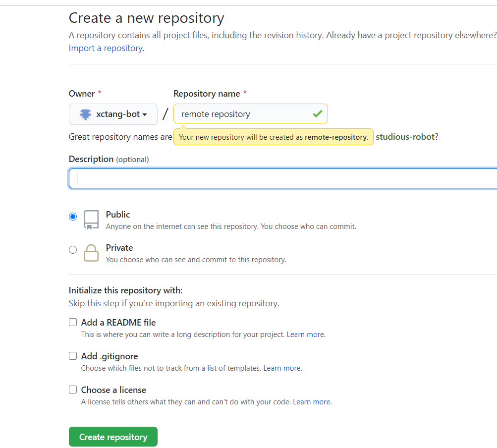497x448 pixels.
Task: Enable the Add a README file checkbox
Action: click(x=73, y=322)
